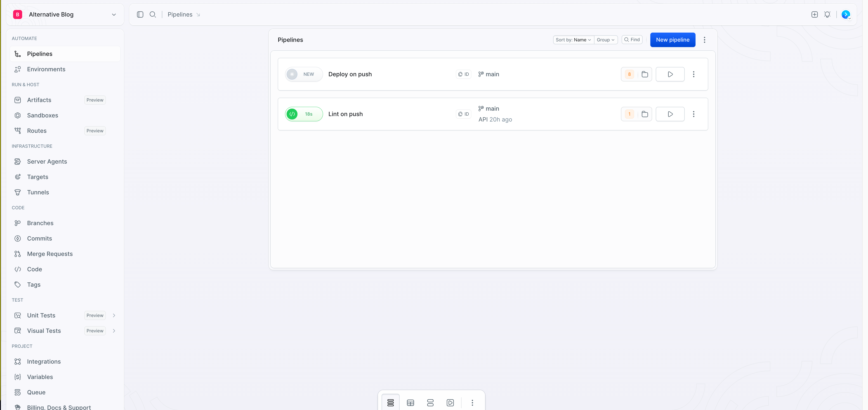Open folder icon for Deploy on push
This screenshot has width=868, height=410.
645,74
